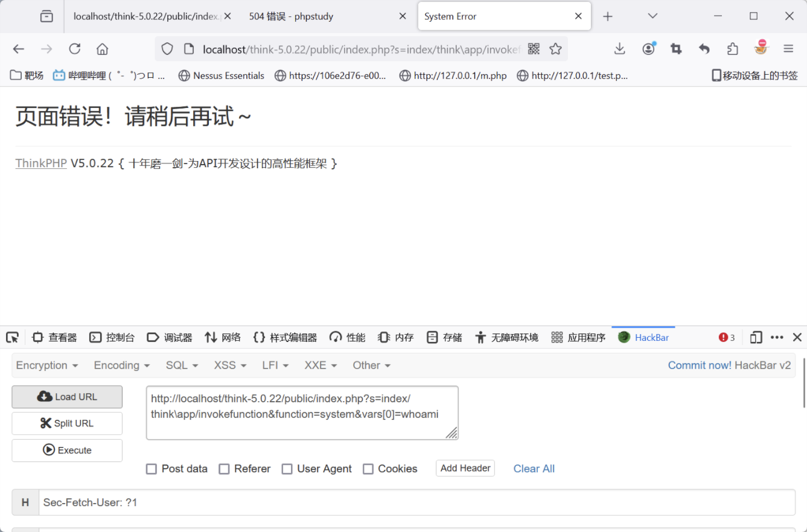
Task: Open the Firefox application hamburger menu
Action: click(x=788, y=49)
